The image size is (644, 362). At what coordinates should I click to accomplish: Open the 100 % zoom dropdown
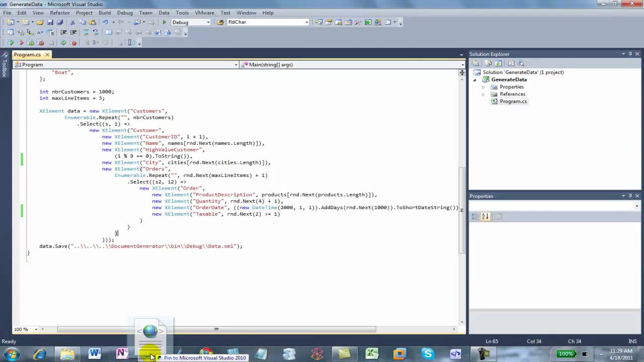35,329
